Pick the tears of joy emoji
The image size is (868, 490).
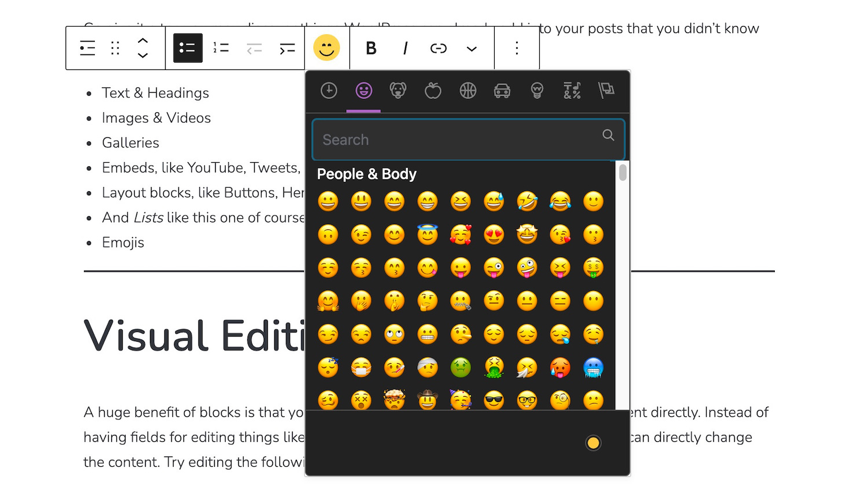pos(560,202)
